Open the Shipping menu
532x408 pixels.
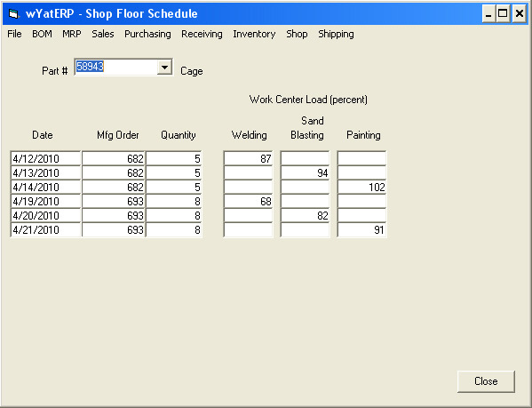pyautogui.click(x=336, y=34)
